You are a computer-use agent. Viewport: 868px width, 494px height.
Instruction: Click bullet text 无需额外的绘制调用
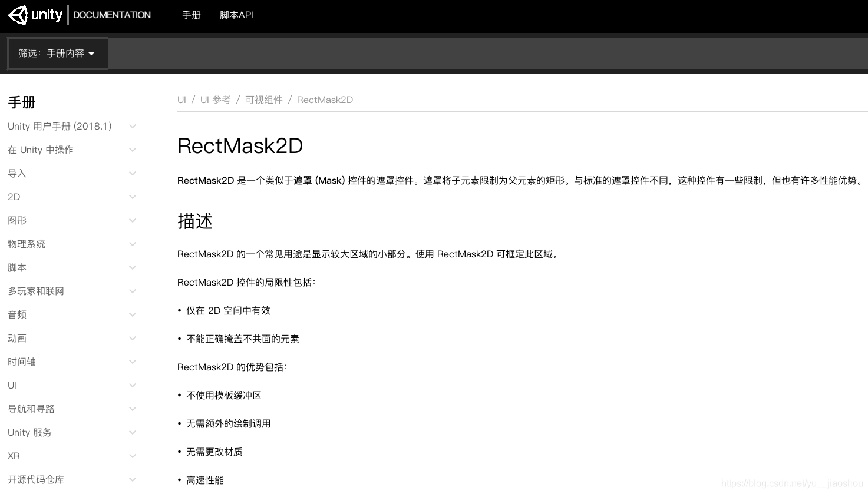pyautogui.click(x=229, y=424)
